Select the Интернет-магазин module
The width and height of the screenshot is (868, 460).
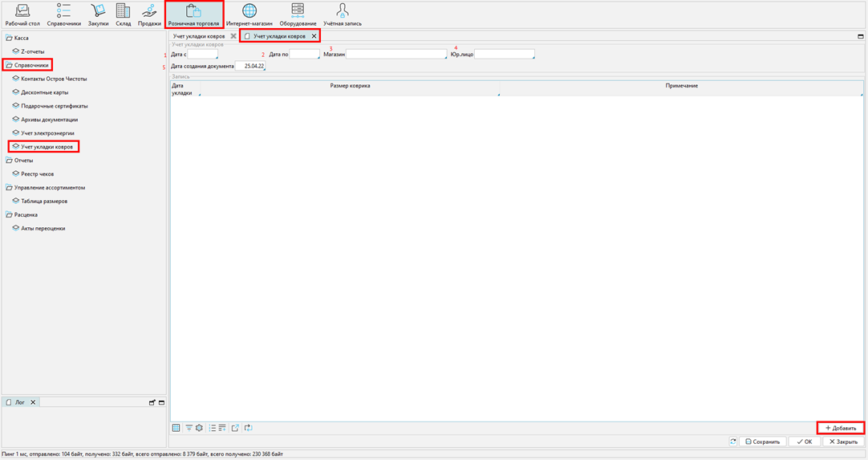click(x=249, y=14)
